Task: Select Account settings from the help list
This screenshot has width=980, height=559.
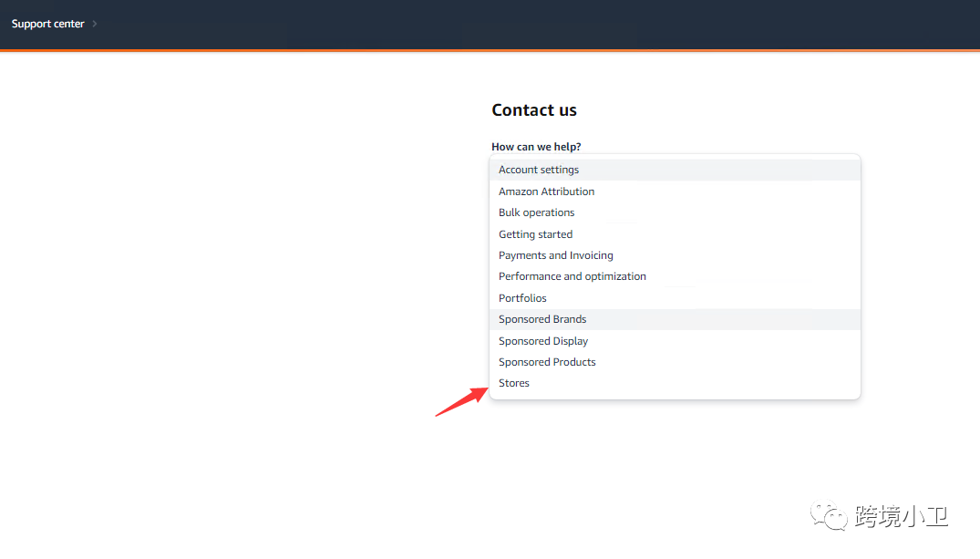Action: (x=675, y=171)
